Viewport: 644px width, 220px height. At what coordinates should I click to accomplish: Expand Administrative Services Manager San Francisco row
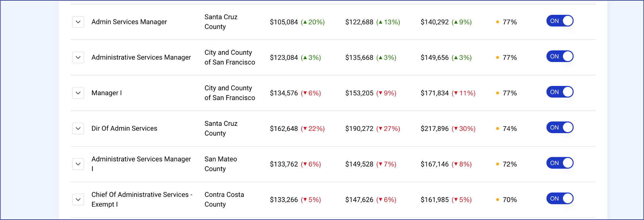[x=78, y=58]
